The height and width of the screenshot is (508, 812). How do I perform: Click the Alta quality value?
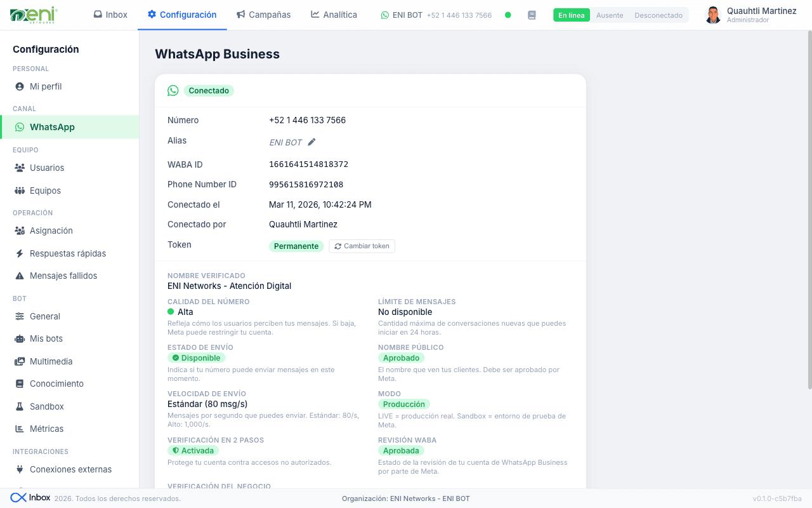[185, 312]
